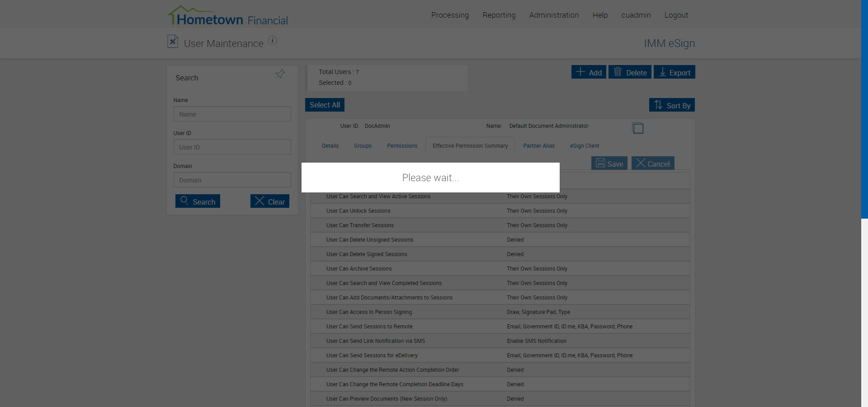Select 'User Can Transfer Sessions' row
This screenshot has width=868, height=407.
pyautogui.click(x=500, y=225)
